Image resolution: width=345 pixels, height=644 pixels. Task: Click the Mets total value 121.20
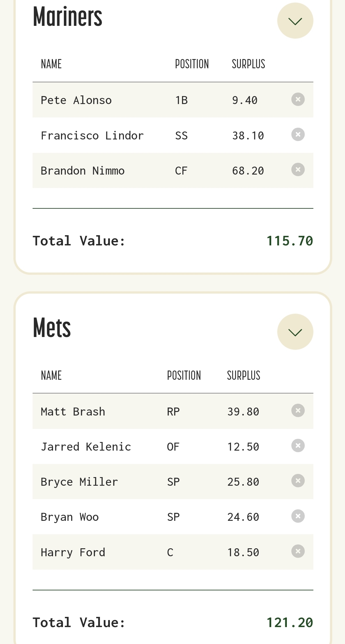pyautogui.click(x=289, y=623)
